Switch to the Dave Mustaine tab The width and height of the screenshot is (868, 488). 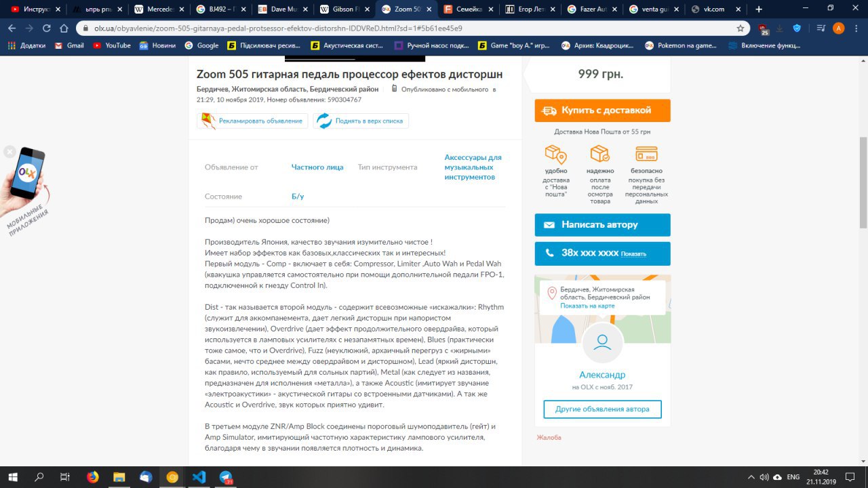[x=282, y=9]
